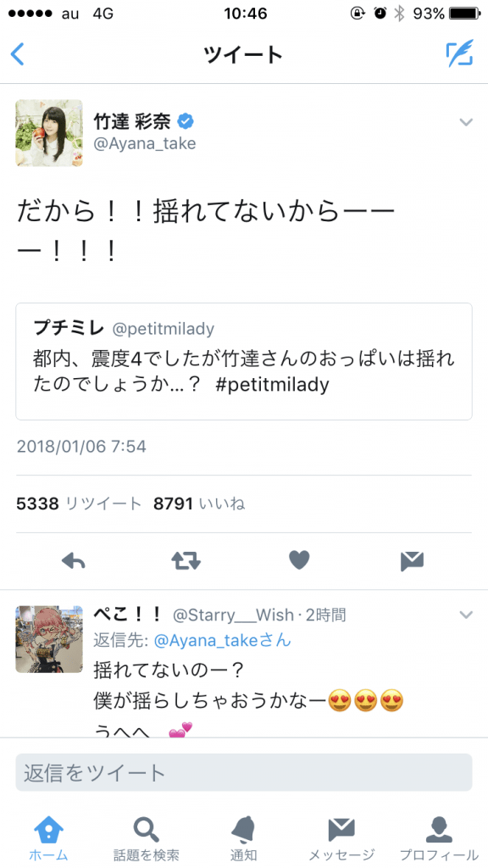The width and height of the screenshot is (488, 868).
Task: View the 5338 リツイート list
Action: click(79, 504)
